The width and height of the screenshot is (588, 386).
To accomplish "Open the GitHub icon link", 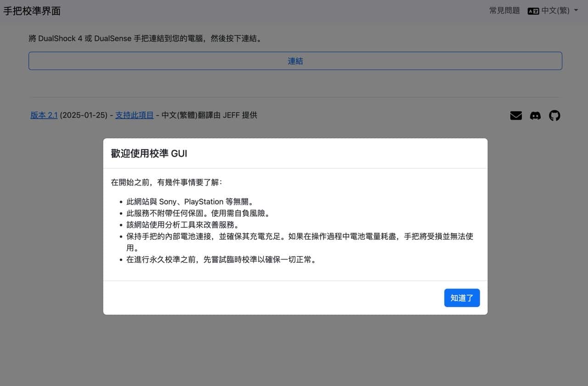I will [x=554, y=116].
